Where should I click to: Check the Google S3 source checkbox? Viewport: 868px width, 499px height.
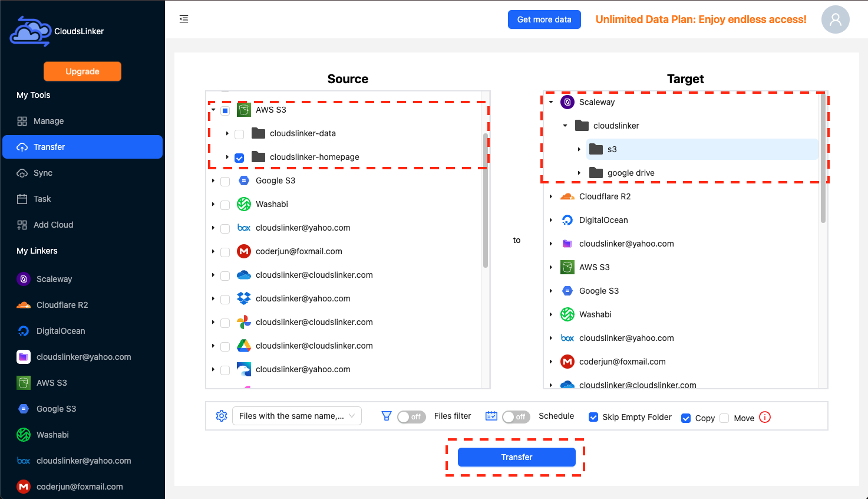(x=225, y=182)
